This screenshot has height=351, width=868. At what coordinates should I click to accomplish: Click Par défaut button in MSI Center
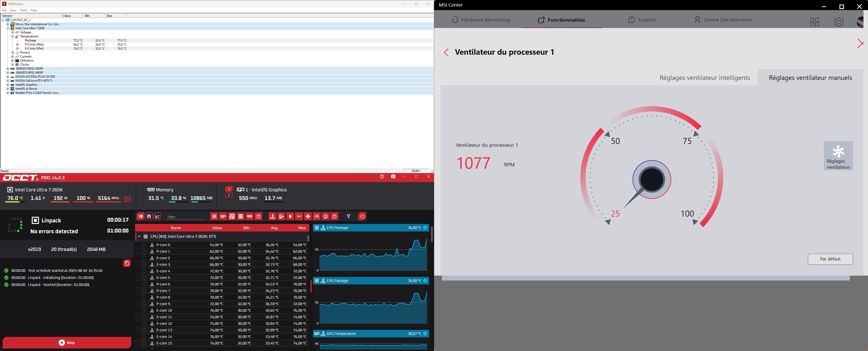pyautogui.click(x=830, y=259)
